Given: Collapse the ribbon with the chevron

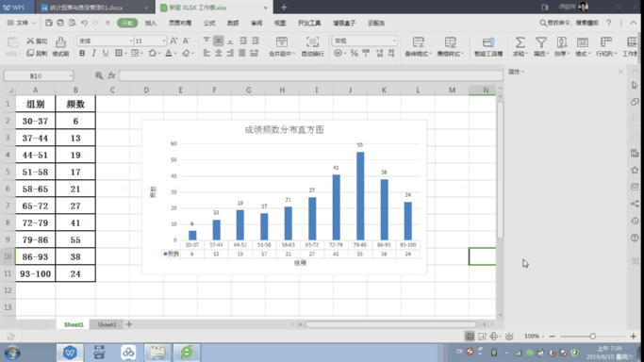Looking at the screenshot, I should pos(634,23).
